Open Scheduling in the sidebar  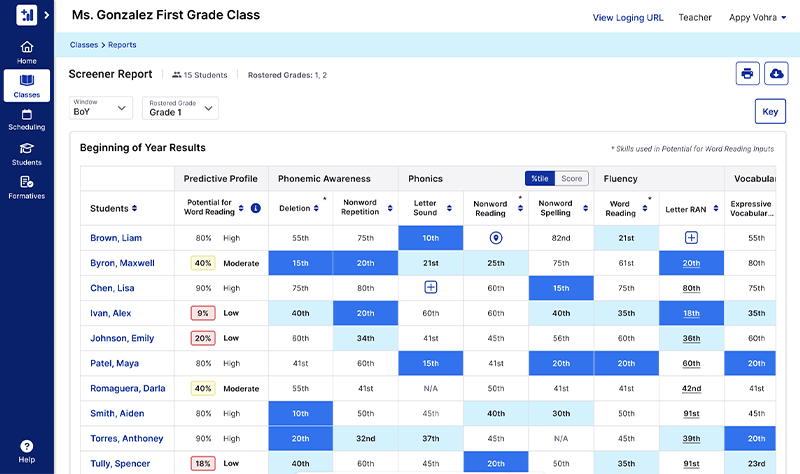coord(27,120)
